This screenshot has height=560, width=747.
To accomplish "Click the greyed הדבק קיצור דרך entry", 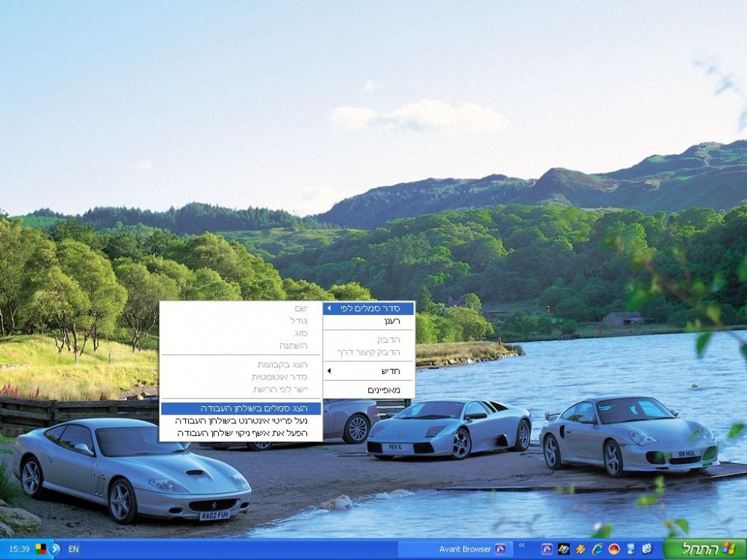I will click(369, 352).
